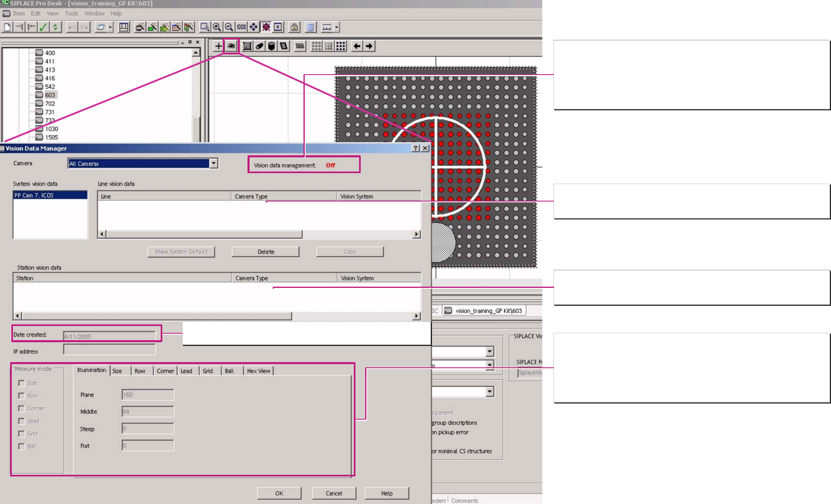The width and height of the screenshot is (831, 504).
Task: Select the coil shape tool icon
Action: (x=300, y=46)
